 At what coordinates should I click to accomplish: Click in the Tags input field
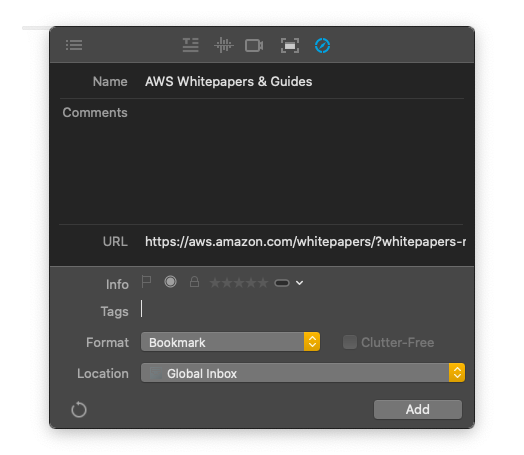(x=302, y=309)
